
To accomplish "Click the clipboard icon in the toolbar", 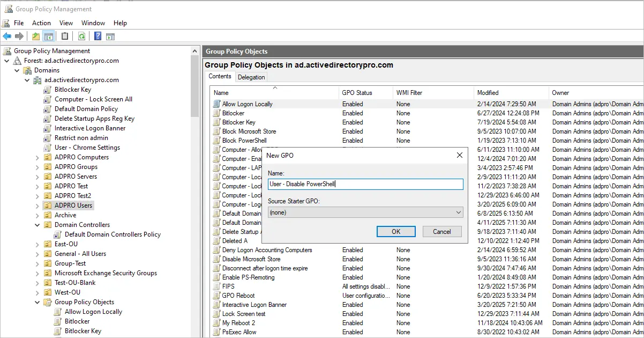I will [65, 36].
